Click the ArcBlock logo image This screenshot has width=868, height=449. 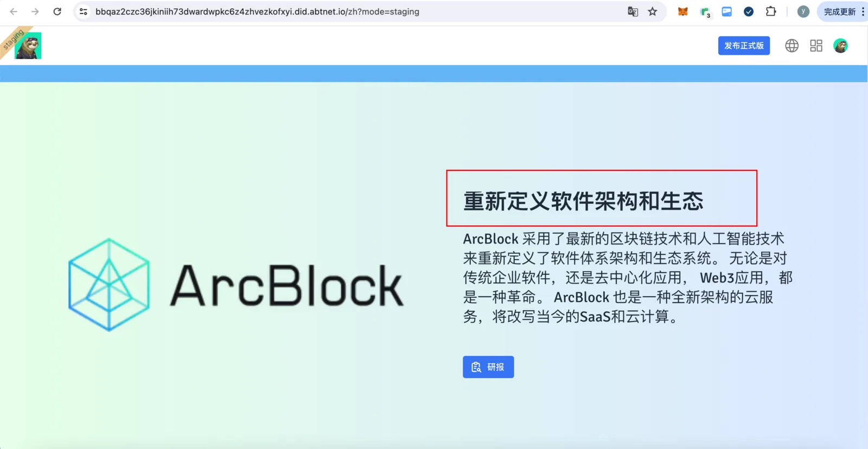236,285
